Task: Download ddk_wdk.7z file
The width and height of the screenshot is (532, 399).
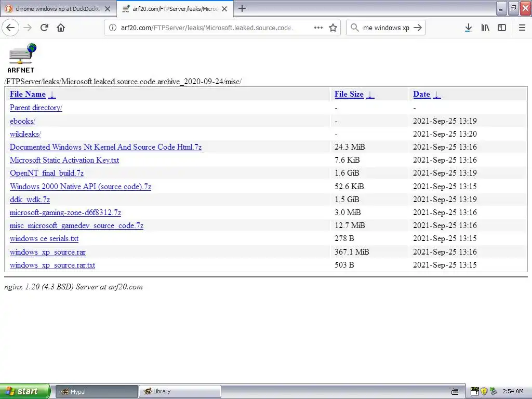Action: pos(30,199)
